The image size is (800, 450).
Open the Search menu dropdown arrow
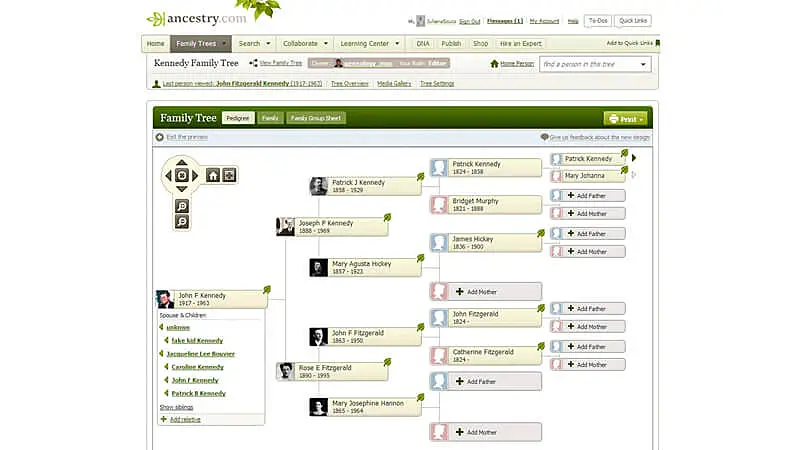[x=268, y=43]
